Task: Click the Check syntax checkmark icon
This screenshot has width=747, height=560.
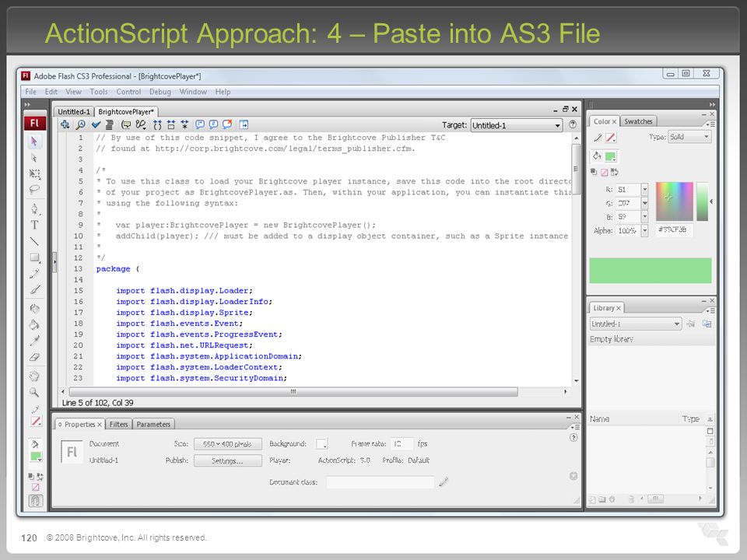Action: click(96, 124)
